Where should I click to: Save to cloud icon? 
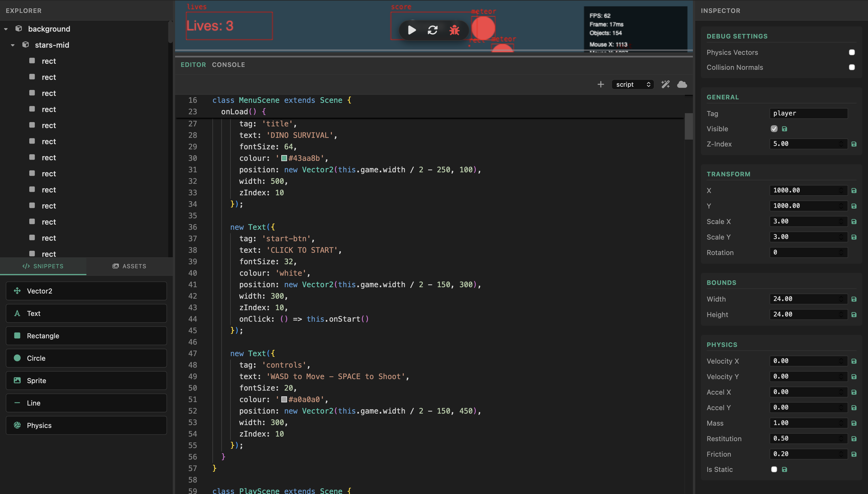pos(682,84)
